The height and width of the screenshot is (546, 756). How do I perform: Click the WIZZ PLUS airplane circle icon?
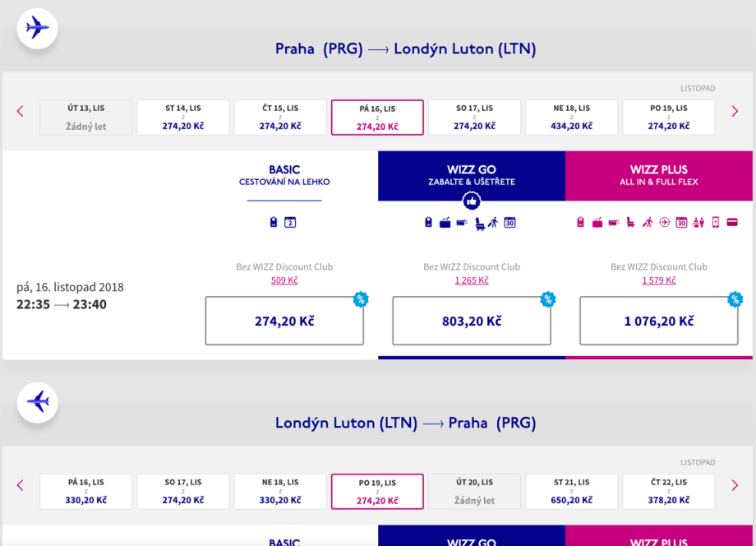coord(664,222)
